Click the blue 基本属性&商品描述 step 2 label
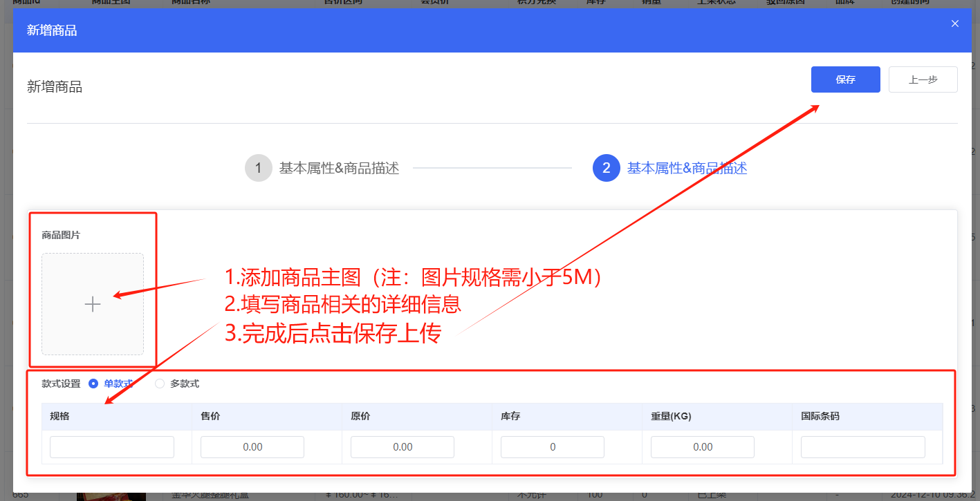 point(687,167)
